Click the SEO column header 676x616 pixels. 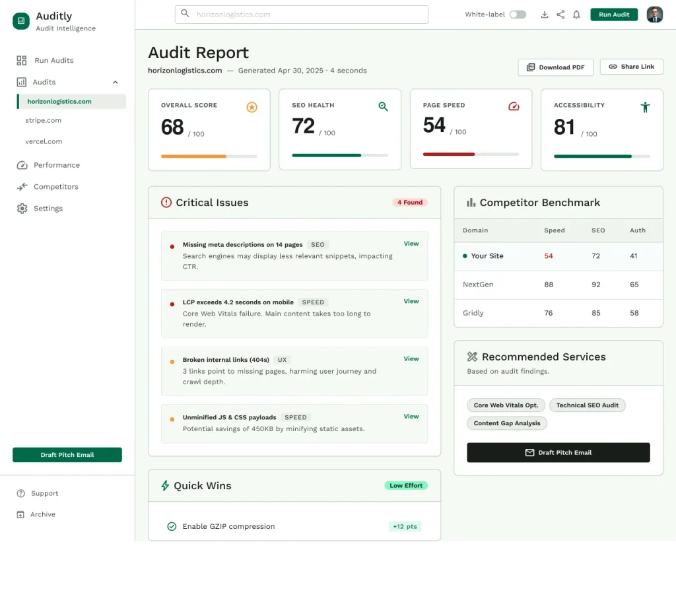pyautogui.click(x=598, y=230)
